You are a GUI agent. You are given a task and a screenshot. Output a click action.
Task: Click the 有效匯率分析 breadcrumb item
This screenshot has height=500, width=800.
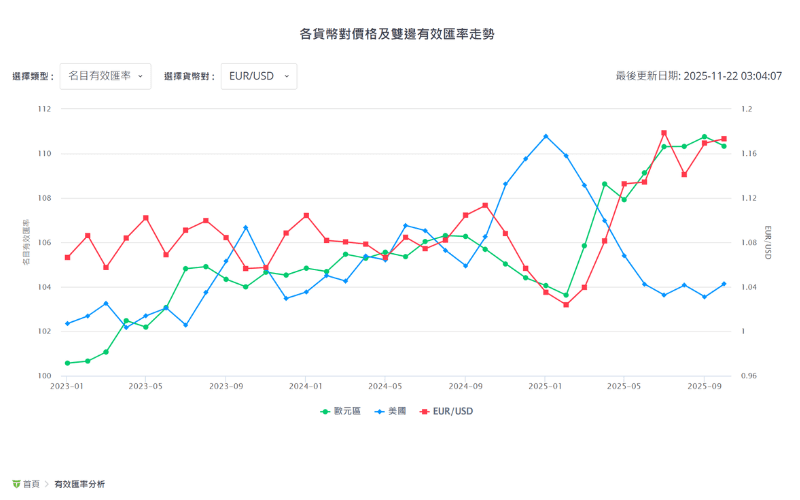[x=80, y=484]
